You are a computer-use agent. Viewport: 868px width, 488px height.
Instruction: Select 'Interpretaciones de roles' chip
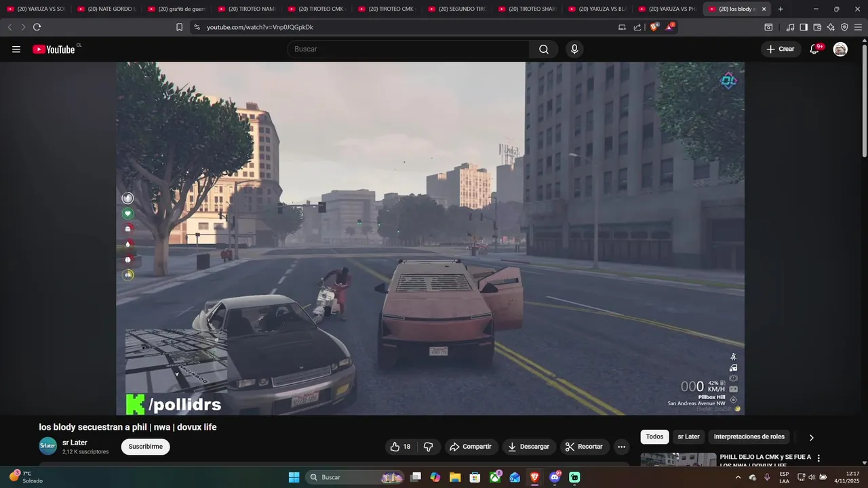(749, 436)
